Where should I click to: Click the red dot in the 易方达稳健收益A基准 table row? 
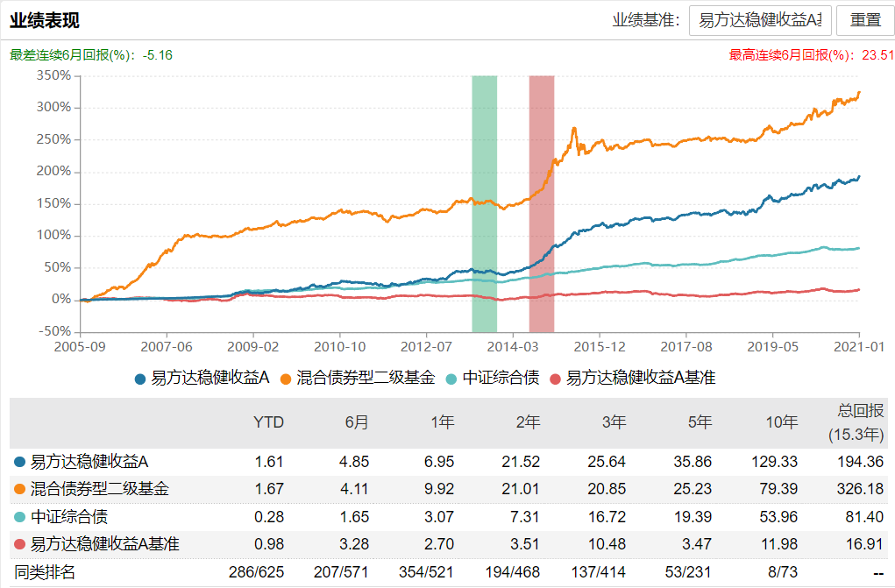coord(18,542)
